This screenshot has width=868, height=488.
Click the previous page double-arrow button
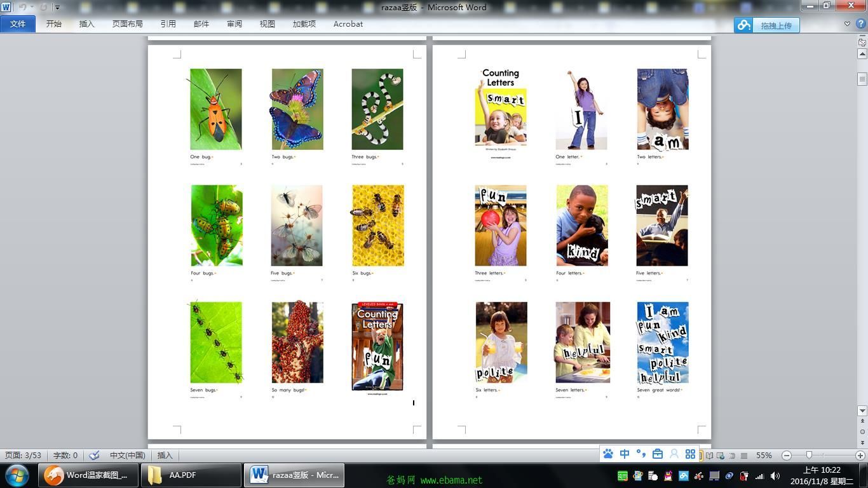click(x=862, y=421)
